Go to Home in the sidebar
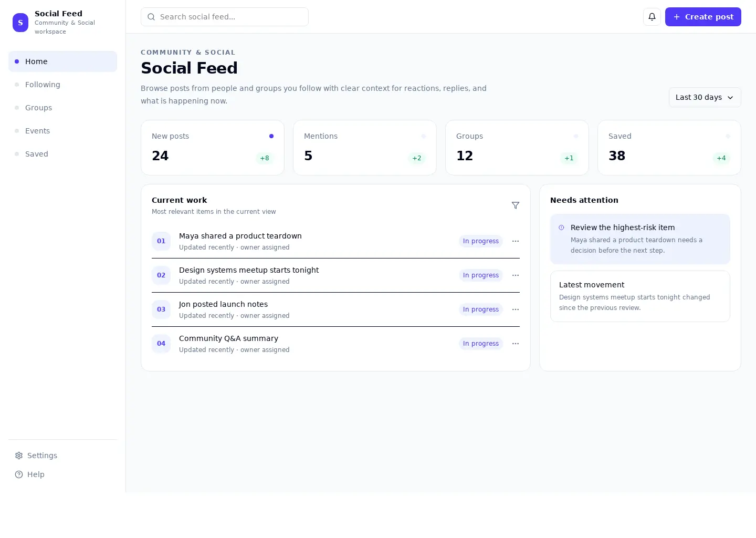The width and height of the screenshot is (756, 538). [62, 61]
